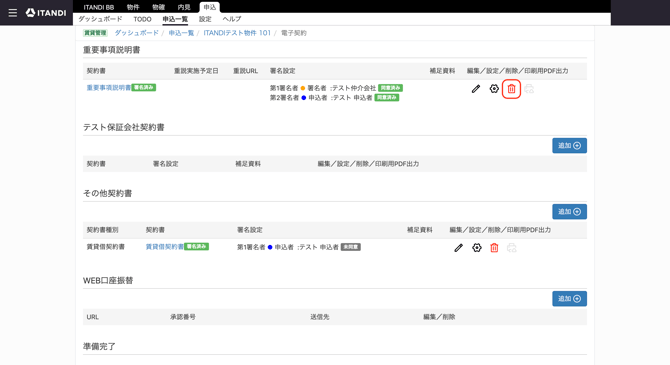Click the ダッシュボード breadcrumb link

(x=137, y=33)
